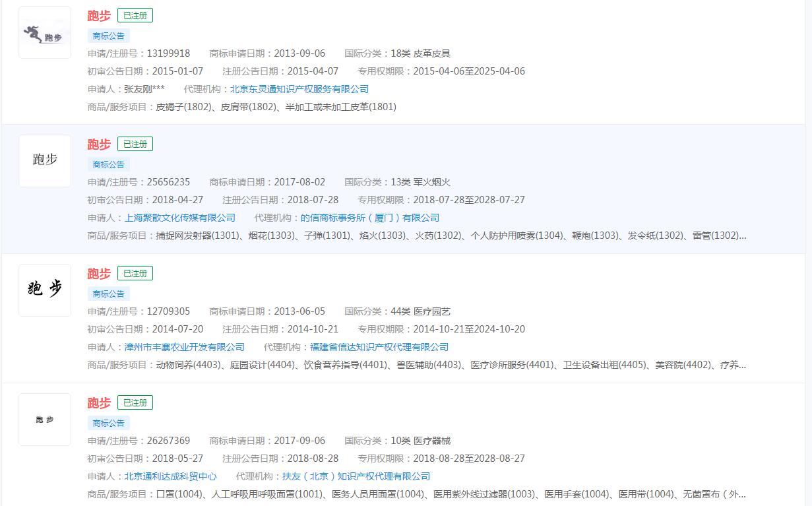Click the 已注册 badge for registration 25656235
Viewport: 812px width, 506px height.
tap(135, 144)
